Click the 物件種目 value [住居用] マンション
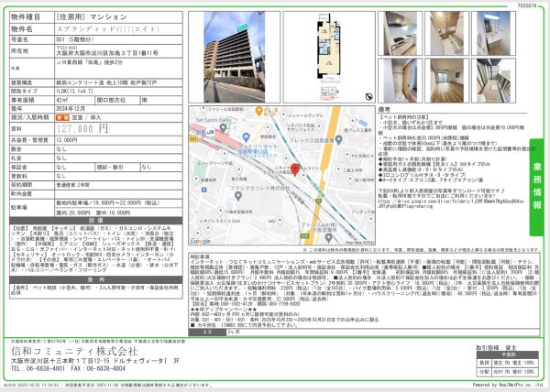The height and width of the screenshot is (392, 550). click(91, 16)
